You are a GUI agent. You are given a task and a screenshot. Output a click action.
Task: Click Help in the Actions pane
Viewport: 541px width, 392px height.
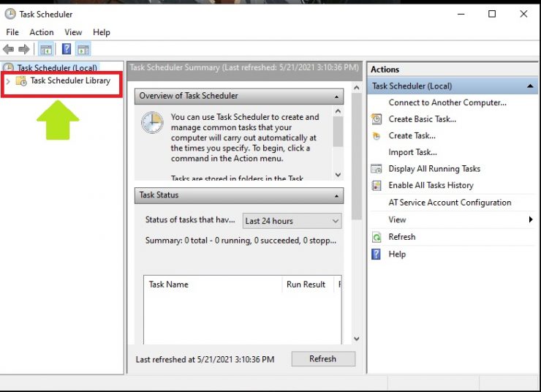pos(397,254)
